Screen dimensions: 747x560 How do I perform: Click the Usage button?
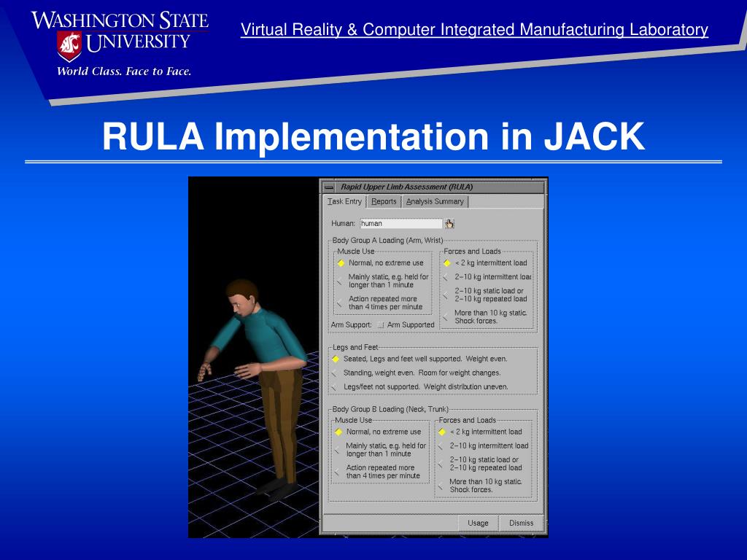point(478,523)
